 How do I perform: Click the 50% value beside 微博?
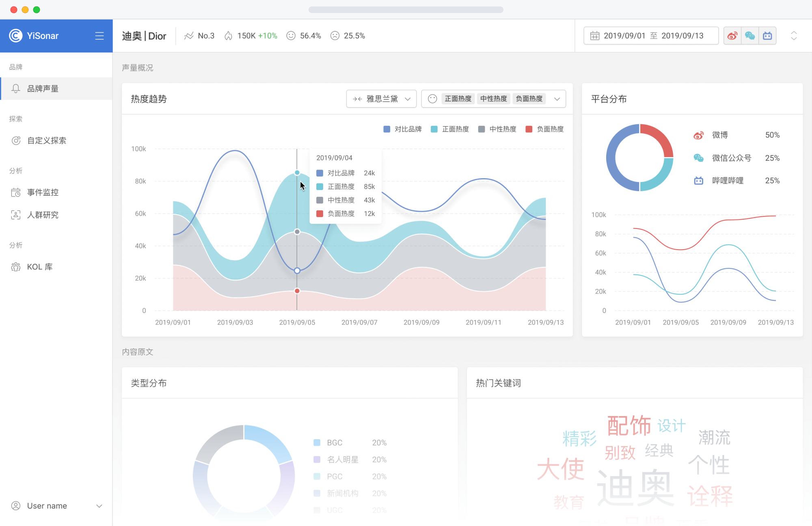click(772, 135)
